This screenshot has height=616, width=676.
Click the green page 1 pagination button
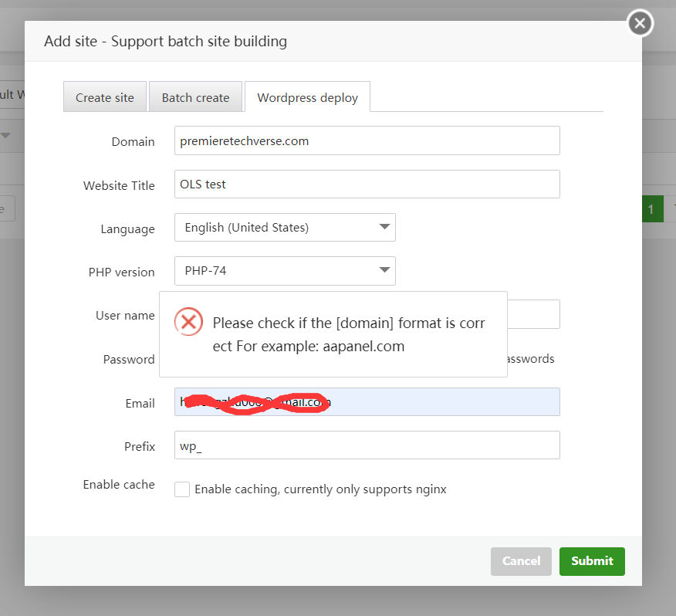click(651, 209)
